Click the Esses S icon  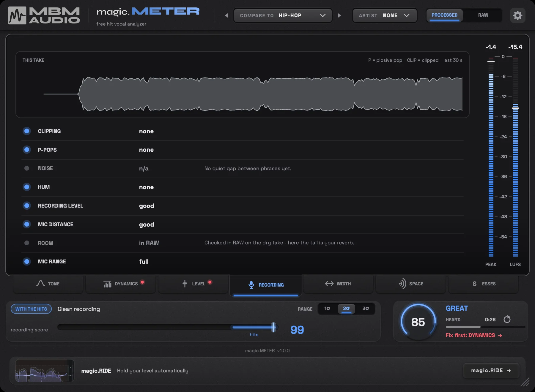[474, 284]
